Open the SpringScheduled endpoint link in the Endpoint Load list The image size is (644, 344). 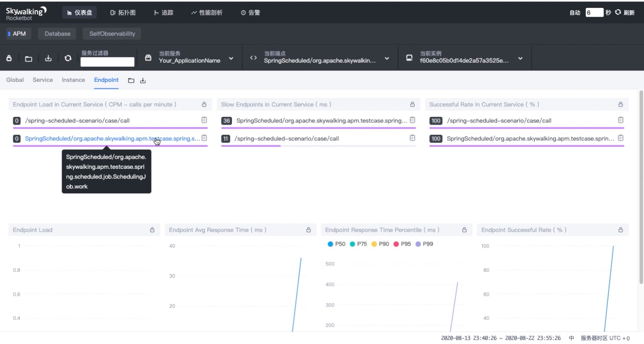pyautogui.click(x=112, y=138)
